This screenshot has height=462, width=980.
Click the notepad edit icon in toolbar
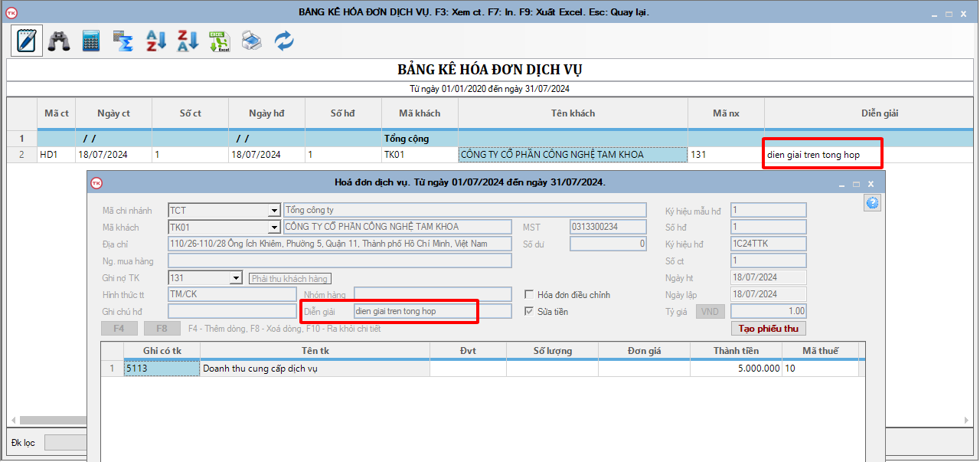point(27,41)
